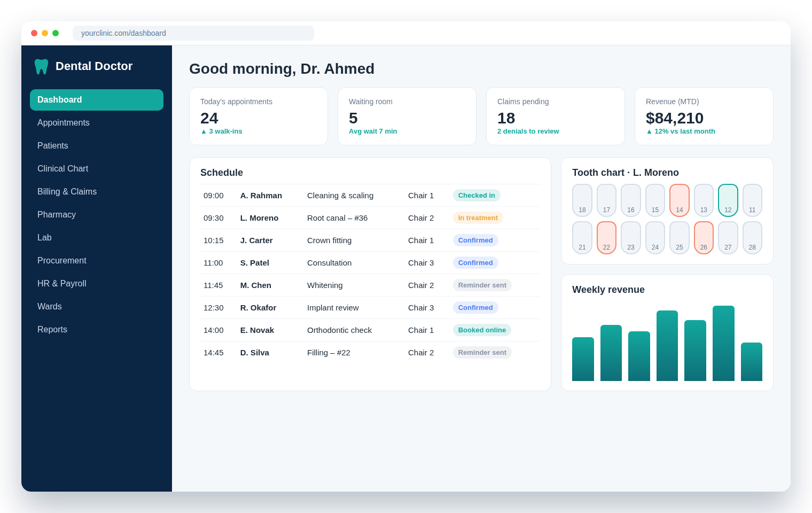Click the tallest weekly revenue bar
The image size is (812, 513).
point(723,343)
